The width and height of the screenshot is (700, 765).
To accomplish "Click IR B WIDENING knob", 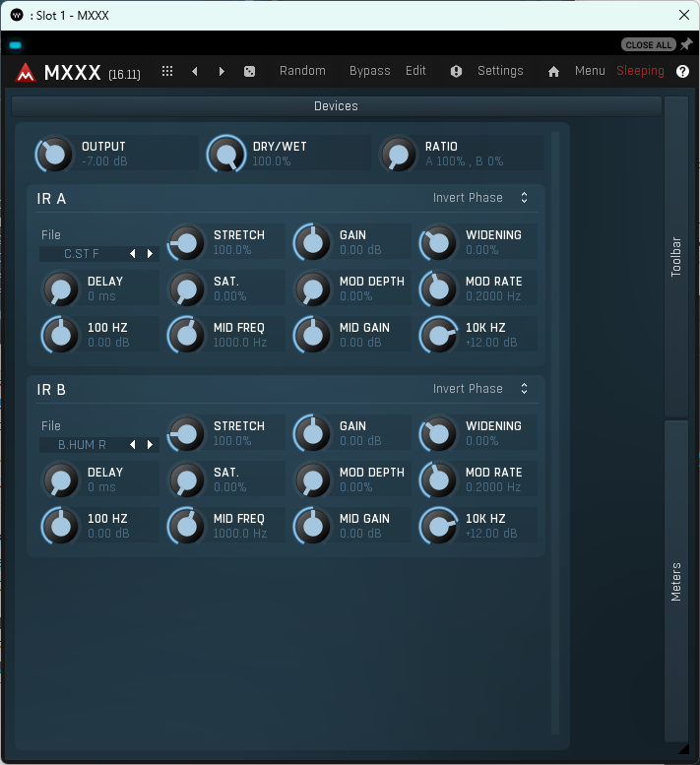I will [438, 434].
